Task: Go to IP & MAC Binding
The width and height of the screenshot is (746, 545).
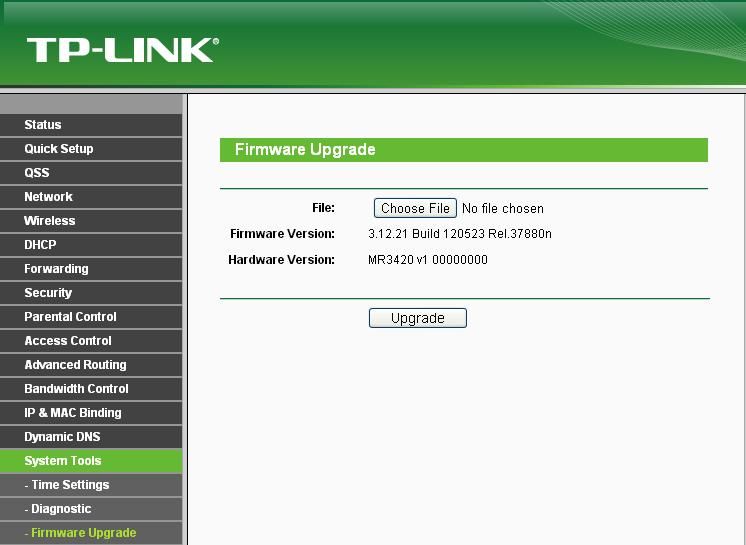Action: click(x=73, y=413)
